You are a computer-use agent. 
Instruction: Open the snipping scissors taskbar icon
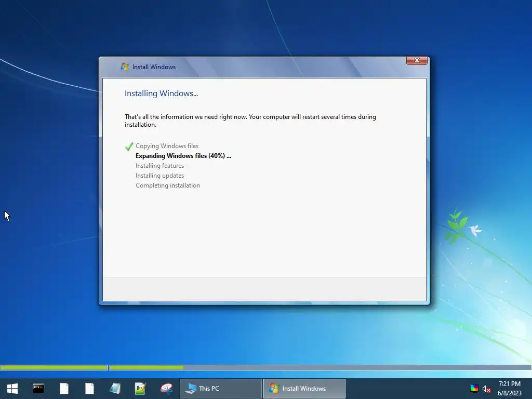tap(166, 389)
